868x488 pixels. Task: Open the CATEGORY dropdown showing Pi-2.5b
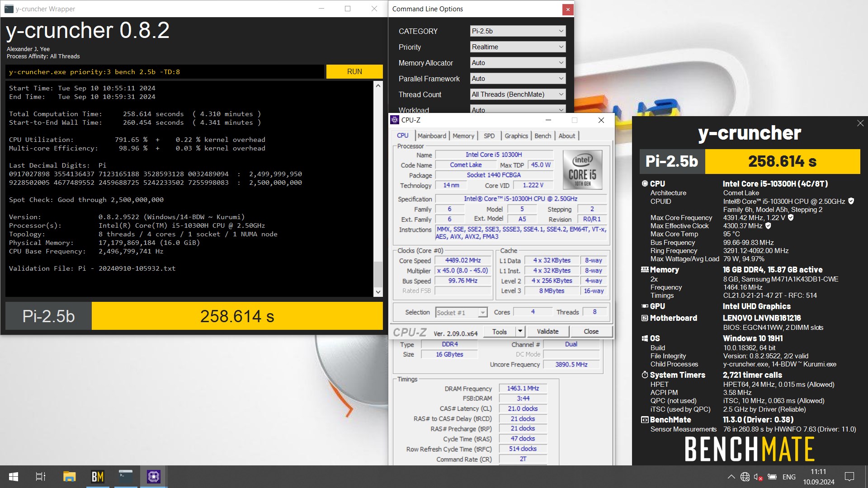coord(518,31)
